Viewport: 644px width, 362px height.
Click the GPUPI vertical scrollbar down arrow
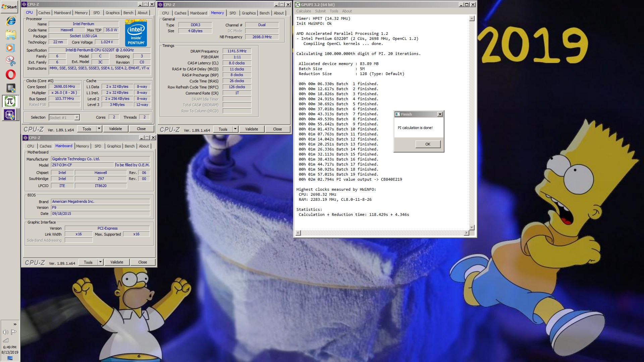pos(472,228)
